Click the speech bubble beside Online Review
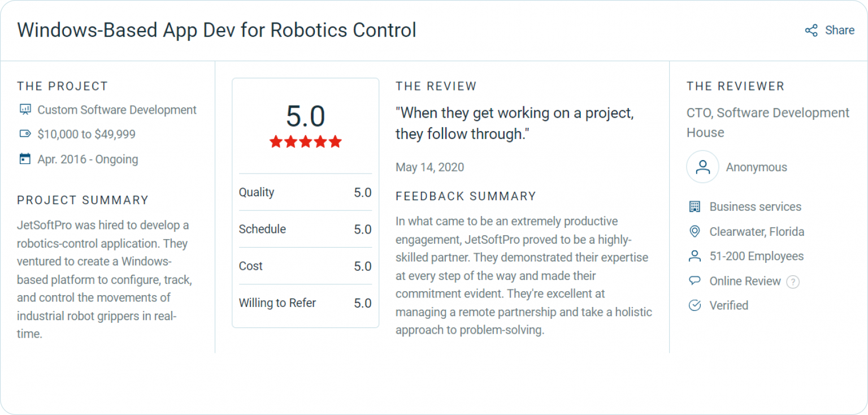 pos(696,281)
